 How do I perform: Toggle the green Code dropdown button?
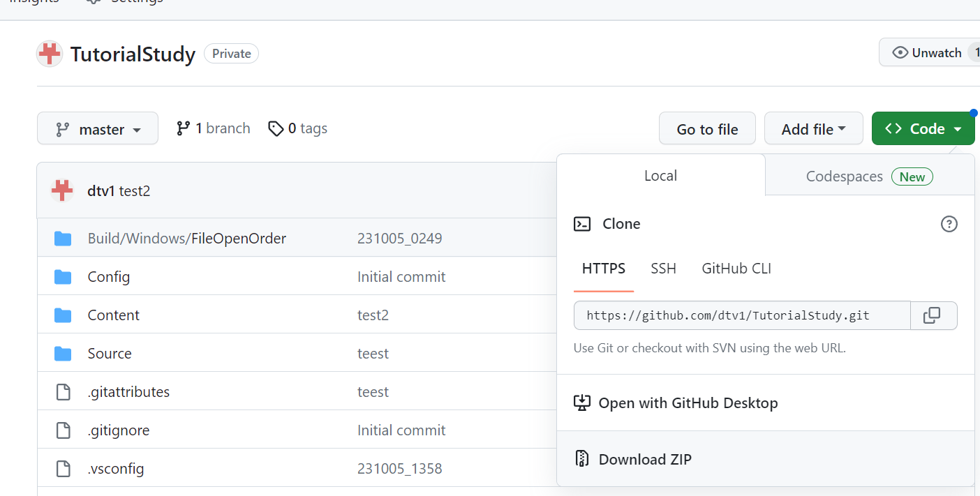click(923, 129)
